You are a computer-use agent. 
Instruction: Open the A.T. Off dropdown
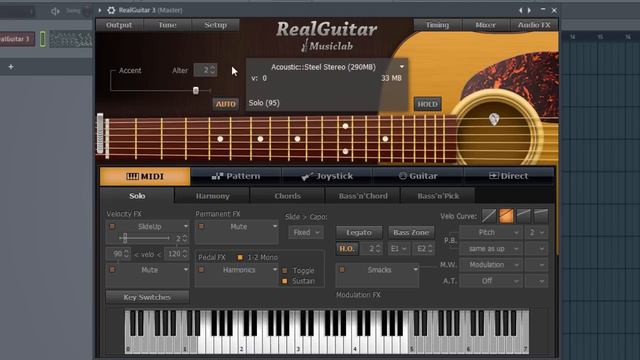pyautogui.click(x=491, y=281)
